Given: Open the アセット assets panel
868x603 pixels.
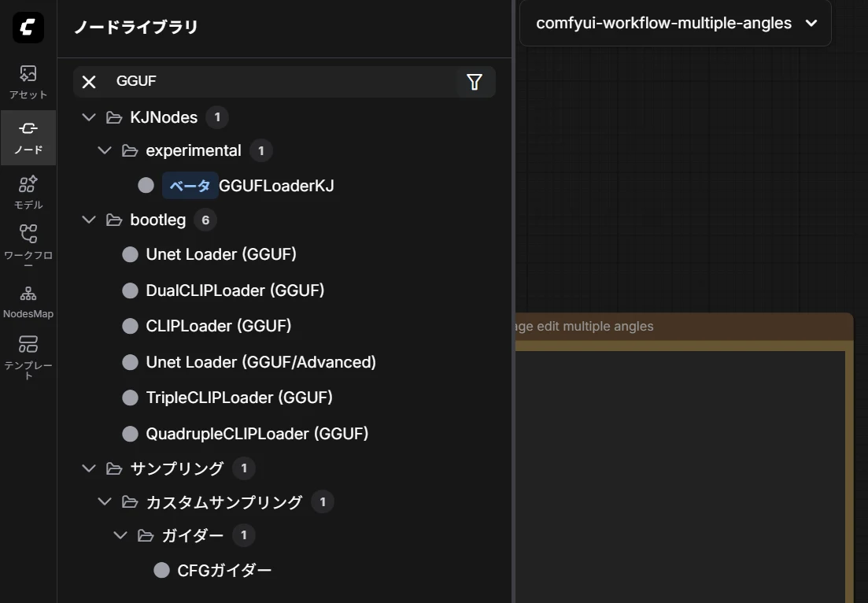Looking at the screenshot, I should 28,83.
